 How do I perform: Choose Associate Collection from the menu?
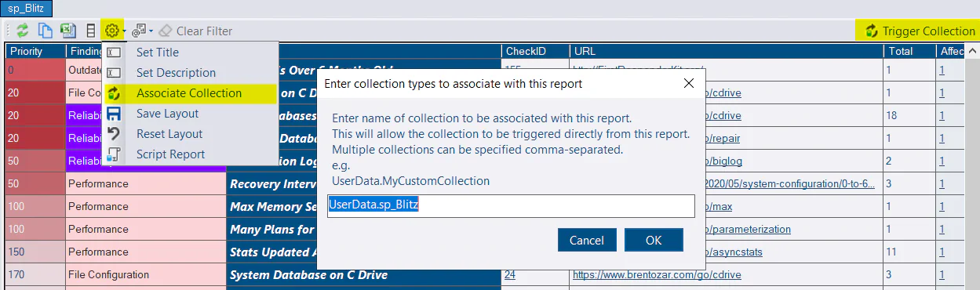pos(190,93)
